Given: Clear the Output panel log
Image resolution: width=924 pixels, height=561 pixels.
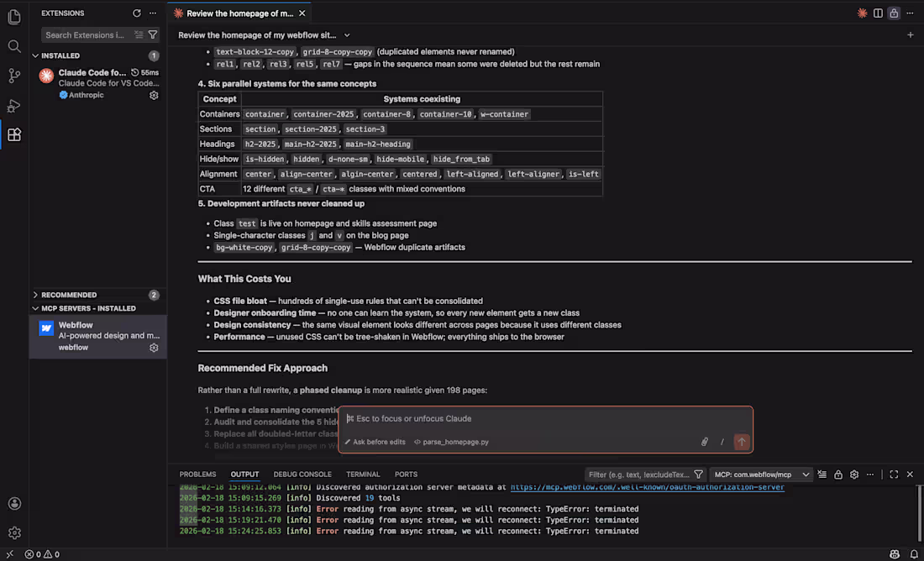Looking at the screenshot, I should pyautogui.click(x=822, y=474).
